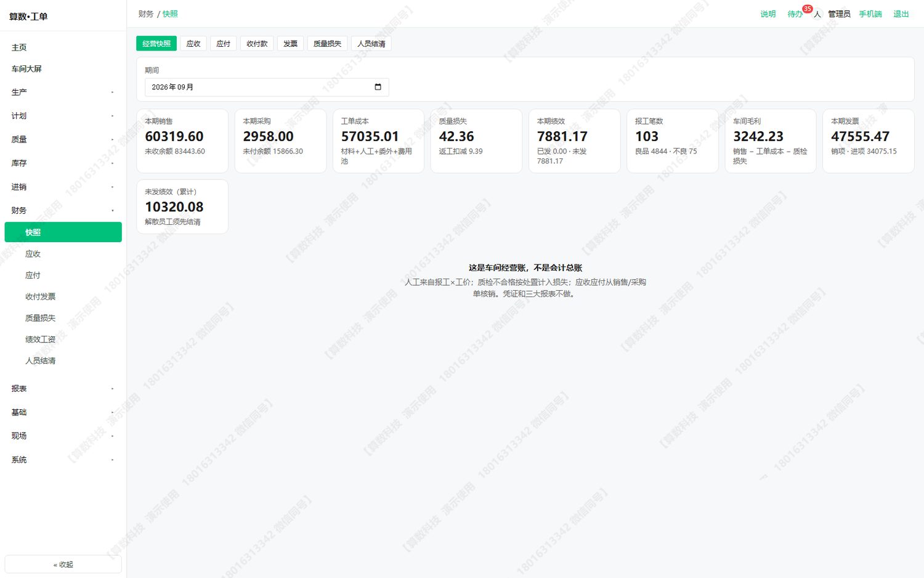Click the 车间毛利 3242.23 card
Image resolution: width=924 pixels, height=578 pixels.
coord(770,141)
